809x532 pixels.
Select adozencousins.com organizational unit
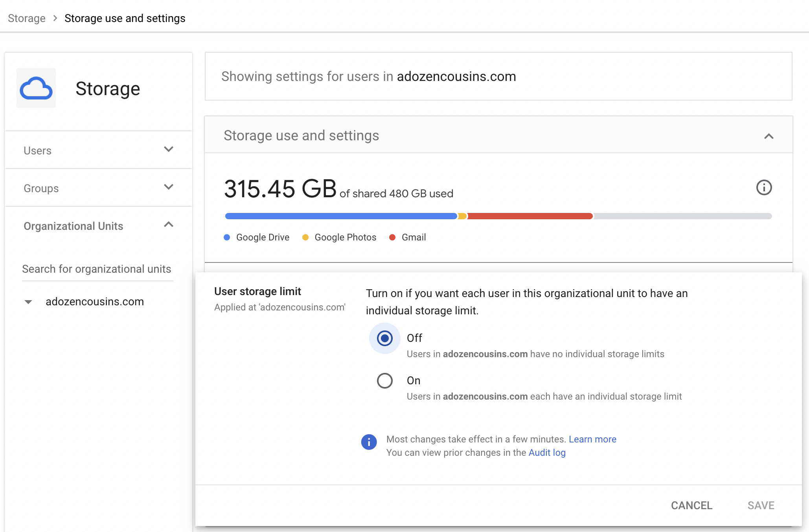tap(95, 302)
